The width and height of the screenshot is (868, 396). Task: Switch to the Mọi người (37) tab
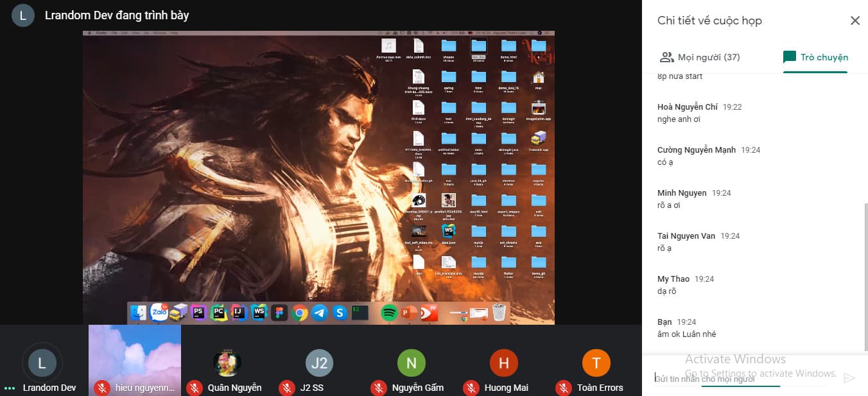[700, 57]
